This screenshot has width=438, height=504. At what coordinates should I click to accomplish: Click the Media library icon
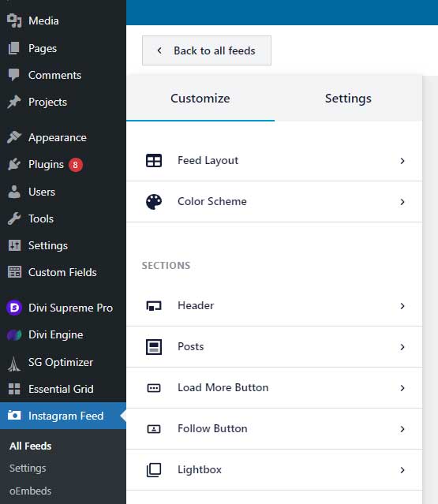pos(14,21)
